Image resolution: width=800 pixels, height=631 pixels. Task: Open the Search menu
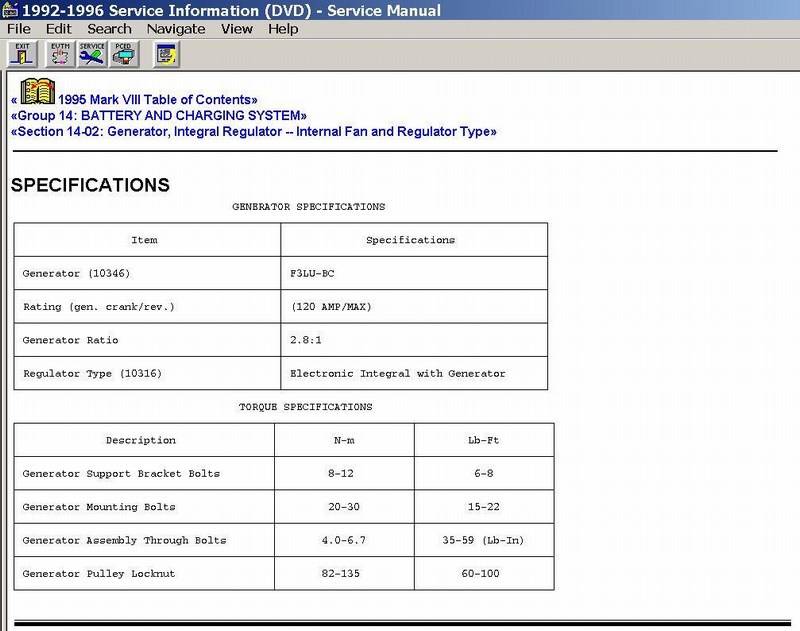109,29
